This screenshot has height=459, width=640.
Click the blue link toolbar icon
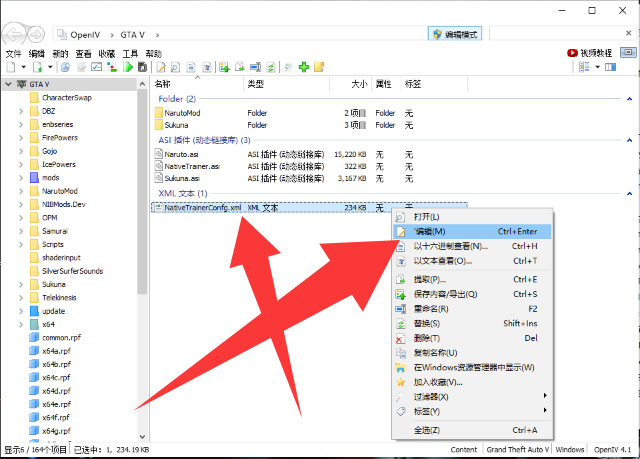(65, 67)
